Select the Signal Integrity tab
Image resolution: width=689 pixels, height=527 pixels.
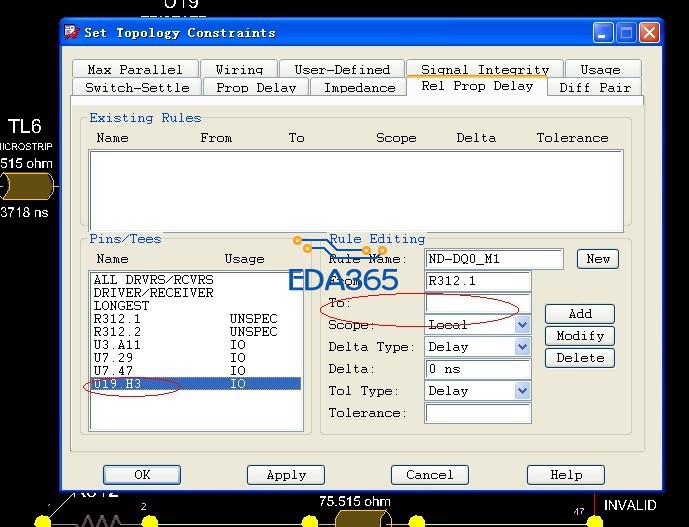485,69
